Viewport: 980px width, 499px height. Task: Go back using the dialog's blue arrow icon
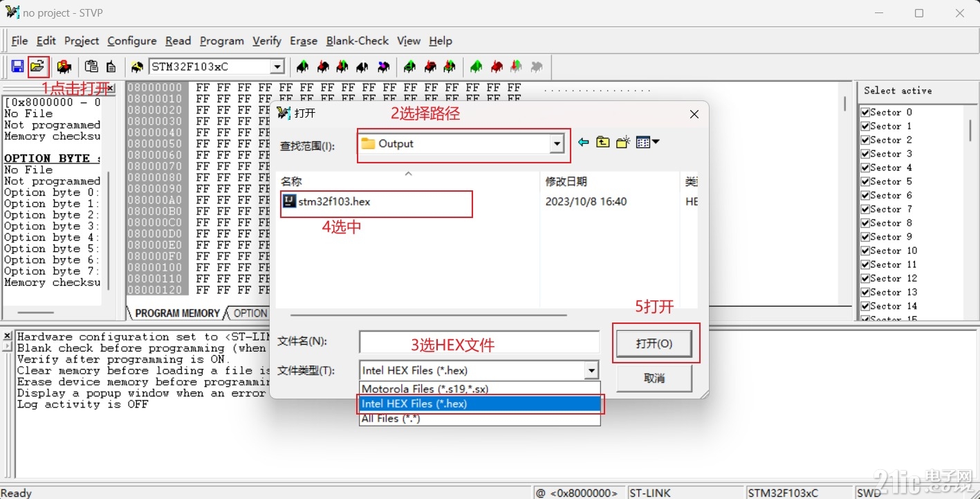(x=583, y=142)
